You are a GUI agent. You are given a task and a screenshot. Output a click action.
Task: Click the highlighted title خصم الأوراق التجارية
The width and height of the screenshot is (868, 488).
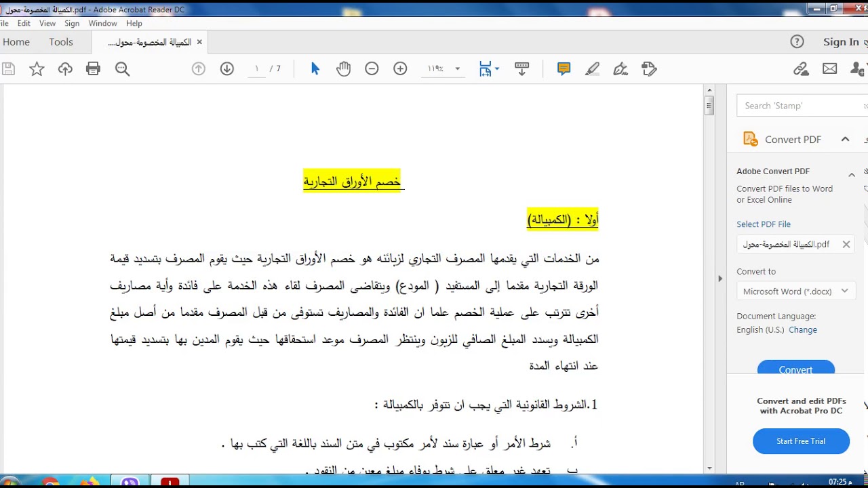pos(352,182)
